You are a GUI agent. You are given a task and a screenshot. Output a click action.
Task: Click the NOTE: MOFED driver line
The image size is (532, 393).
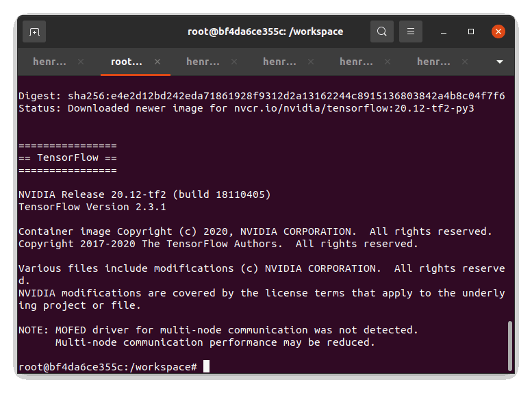(x=218, y=330)
